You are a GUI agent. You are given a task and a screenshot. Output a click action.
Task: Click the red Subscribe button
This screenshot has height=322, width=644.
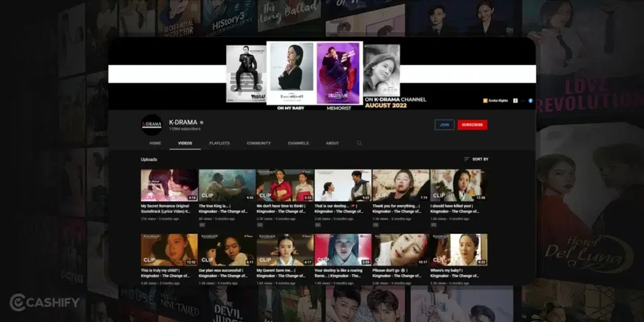(x=472, y=125)
